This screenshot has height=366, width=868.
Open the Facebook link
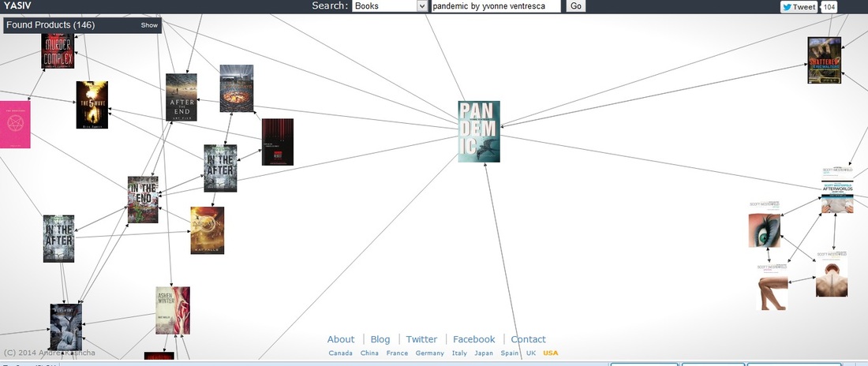coord(474,339)
